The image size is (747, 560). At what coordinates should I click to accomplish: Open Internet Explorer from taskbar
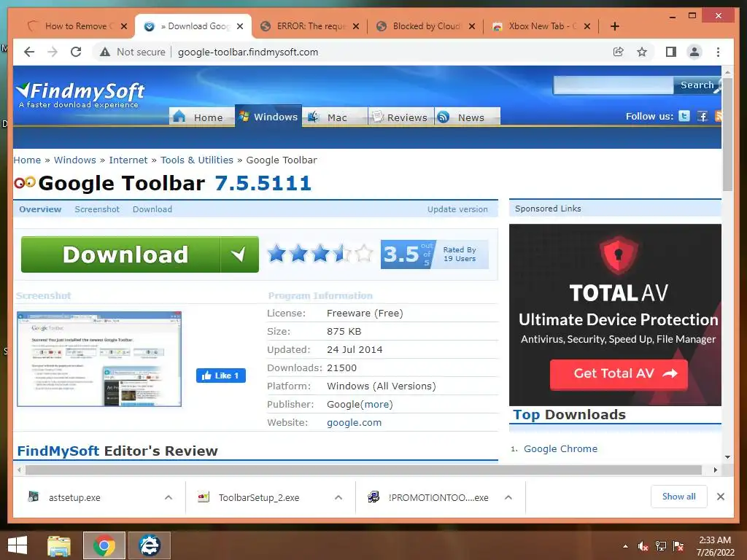click(x=150, y=545)
